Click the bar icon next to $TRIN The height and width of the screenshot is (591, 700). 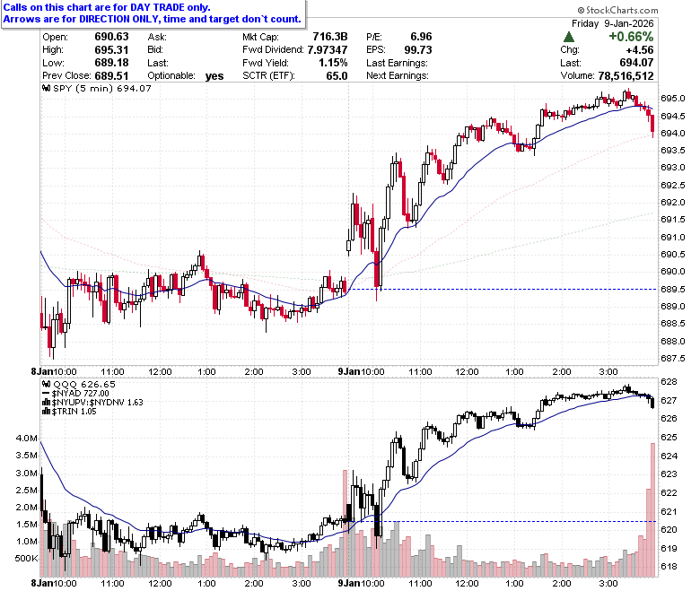46,411
